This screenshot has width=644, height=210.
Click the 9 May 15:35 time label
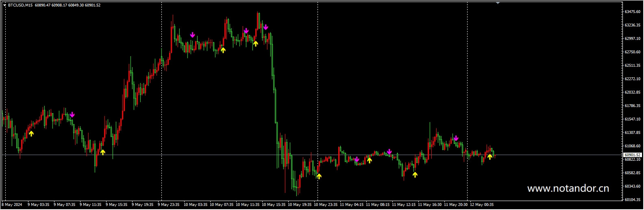116,205
